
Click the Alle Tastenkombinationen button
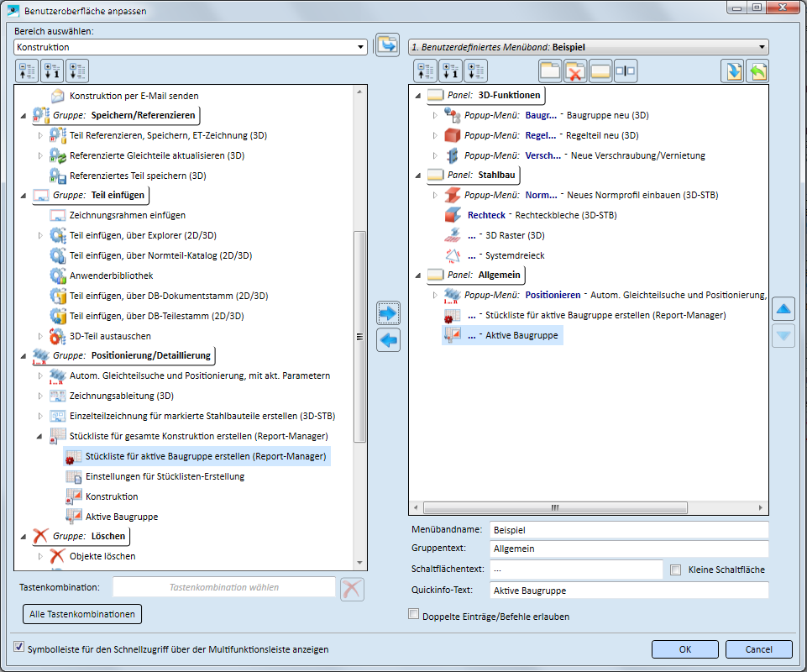point(82,615)
